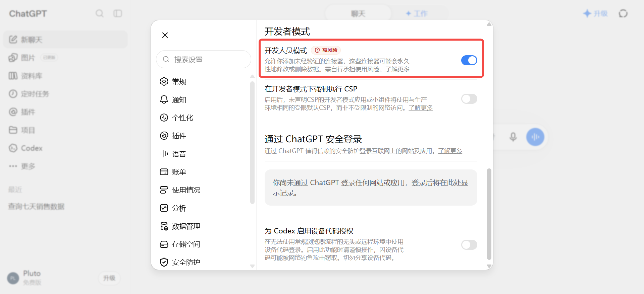Open the 分析 chart icon

[164, 208]
